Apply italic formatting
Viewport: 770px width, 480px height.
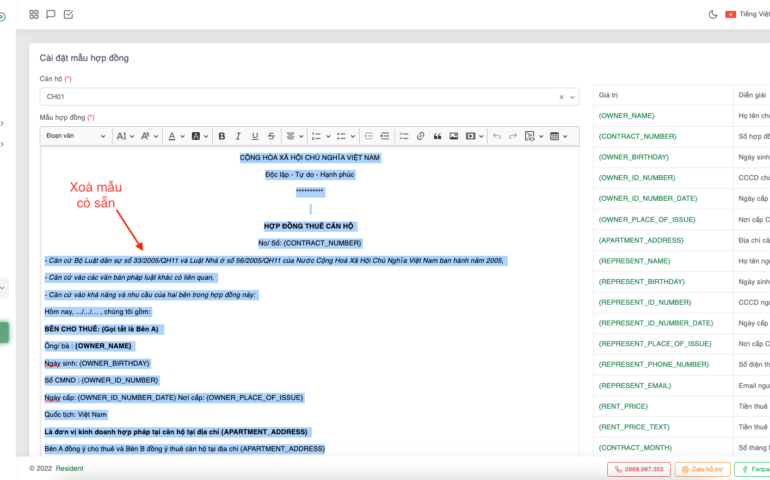pos(239,136)
